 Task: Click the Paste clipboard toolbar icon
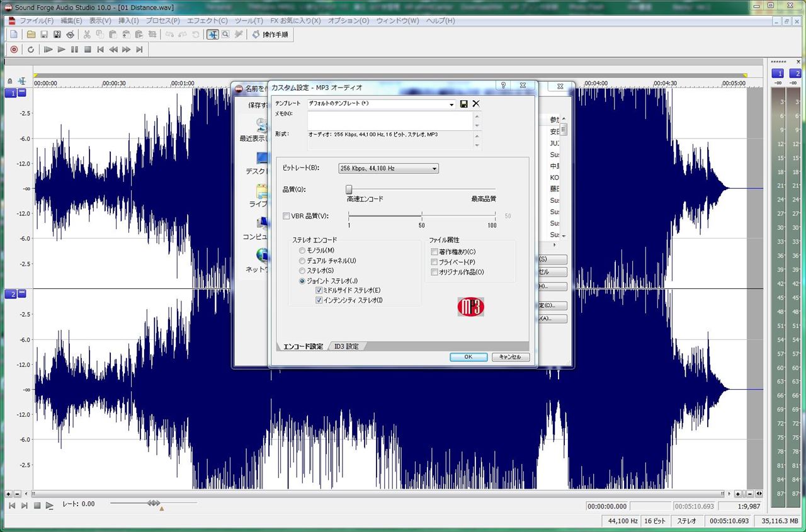pyautogui.click(x=113, y=35)
